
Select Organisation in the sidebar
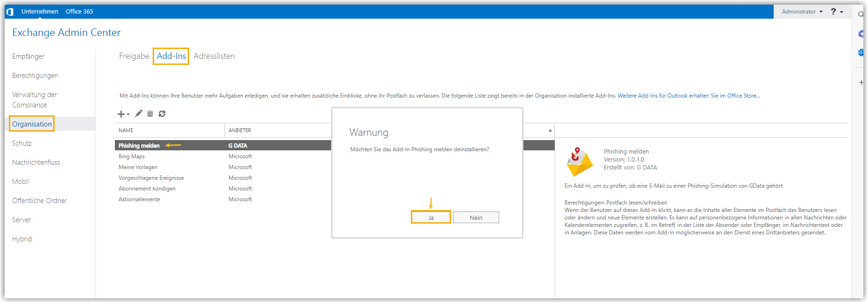click(32, 124)
